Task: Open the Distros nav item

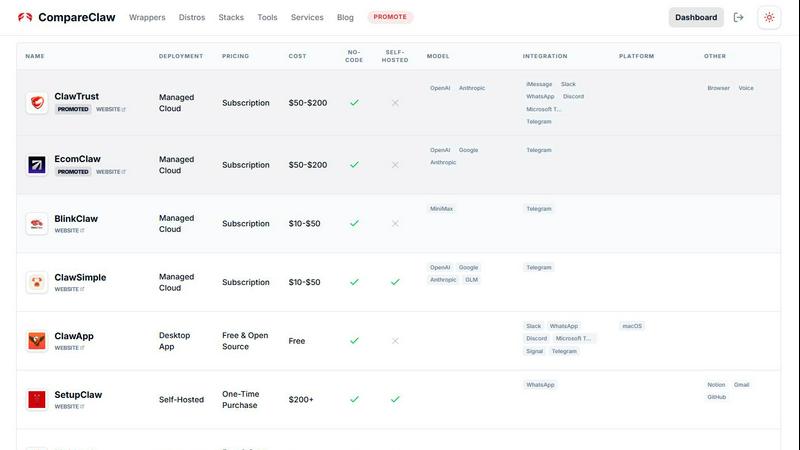Action: click(x=192, y=17)
